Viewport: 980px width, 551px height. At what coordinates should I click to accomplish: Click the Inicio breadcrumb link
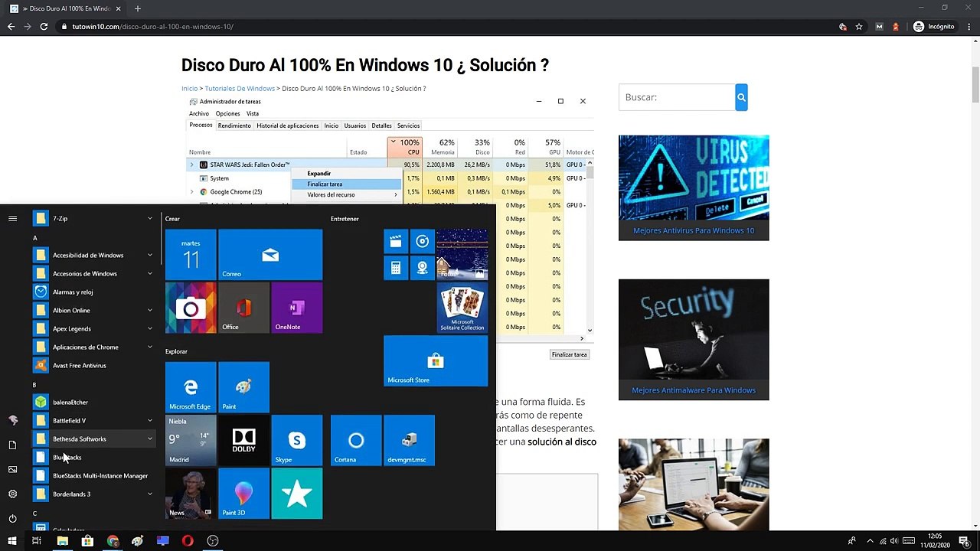pyautogui.click(x=189, y=89)
